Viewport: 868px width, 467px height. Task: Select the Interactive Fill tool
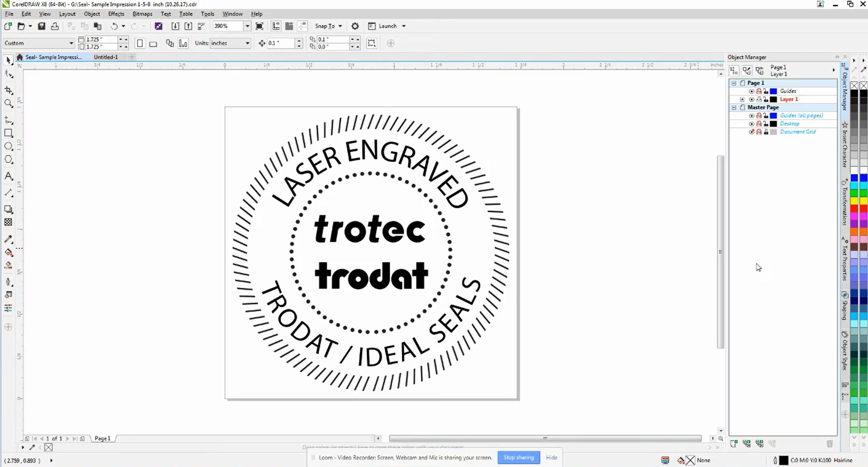point(8,252)
